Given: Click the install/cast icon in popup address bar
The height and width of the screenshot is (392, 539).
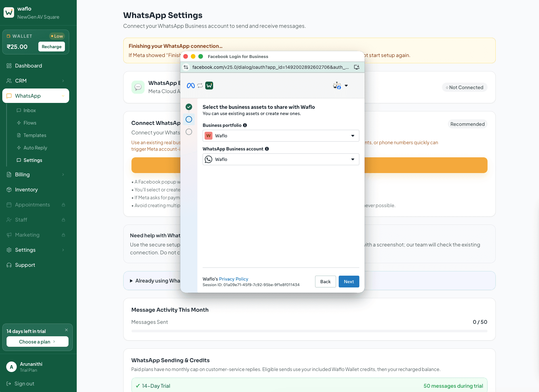Looking at the screenshot, I should [357, 67].
